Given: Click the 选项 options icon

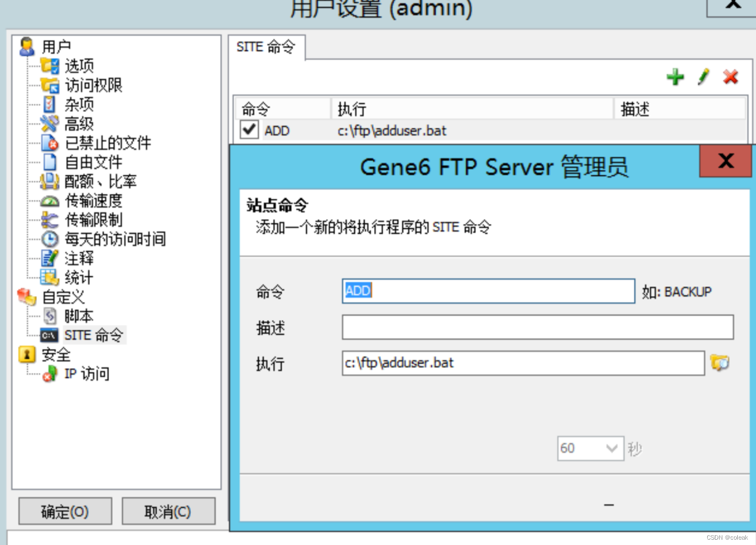Looking at the screenshot, I should click(x=50, y=66).
